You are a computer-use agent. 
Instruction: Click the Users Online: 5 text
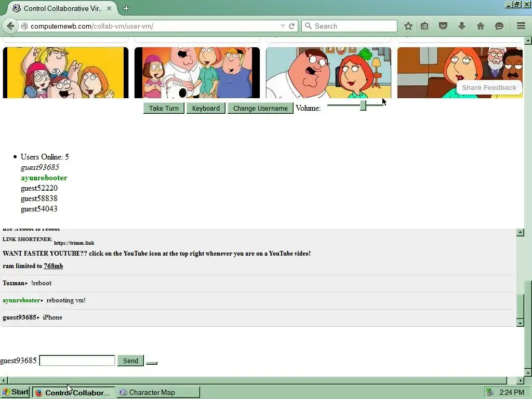point(45,157)
